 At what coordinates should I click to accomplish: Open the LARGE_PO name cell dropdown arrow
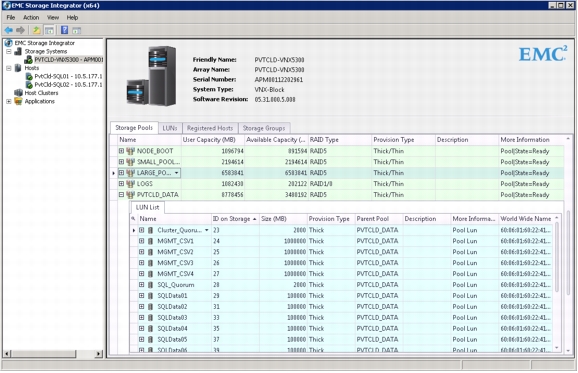pyautogui.click(x=177, y=173)
